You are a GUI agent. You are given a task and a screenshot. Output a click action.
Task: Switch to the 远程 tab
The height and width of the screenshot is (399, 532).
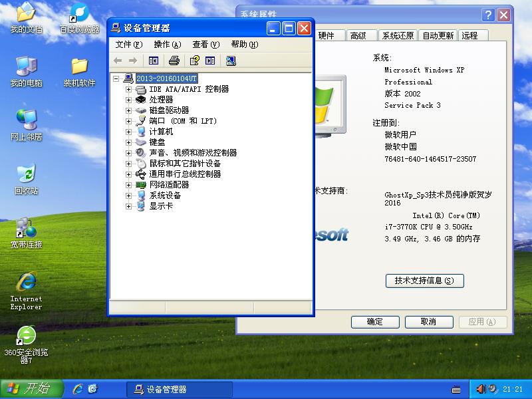point(473,35)
